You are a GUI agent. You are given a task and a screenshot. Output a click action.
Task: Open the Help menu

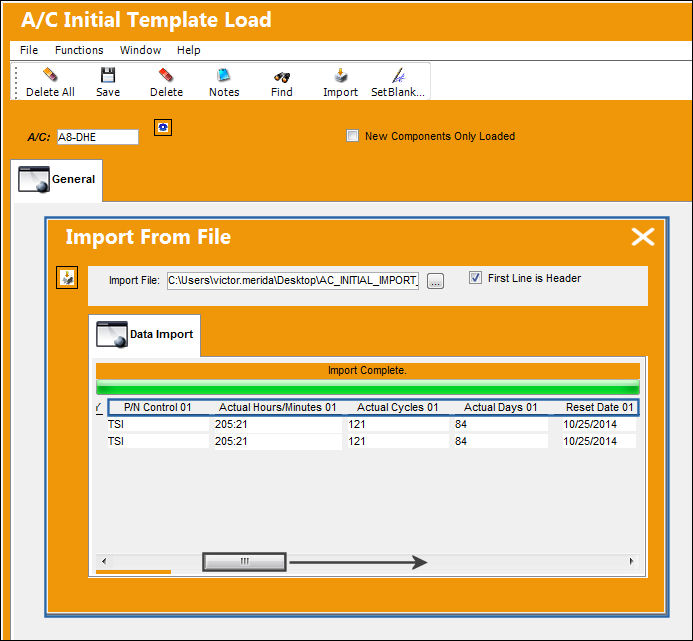pyautogui.click(x=188, y=50)
